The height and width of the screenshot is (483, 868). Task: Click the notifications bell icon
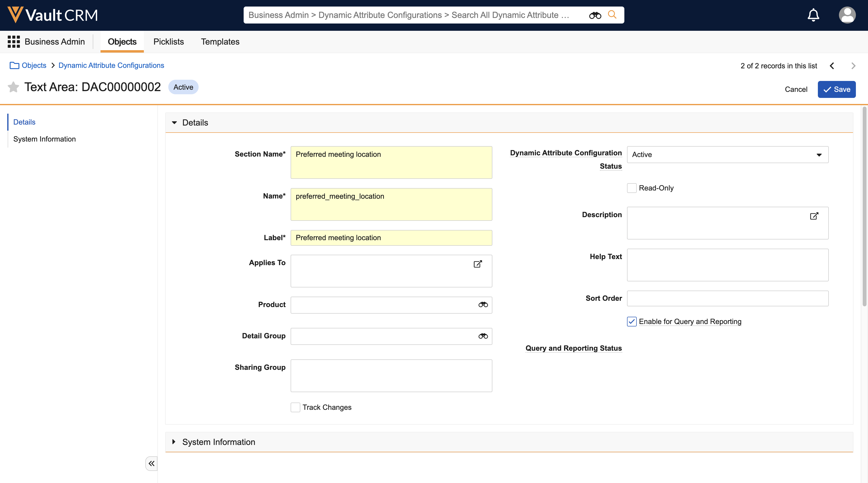pyautogui.click(x=813, y=15)
